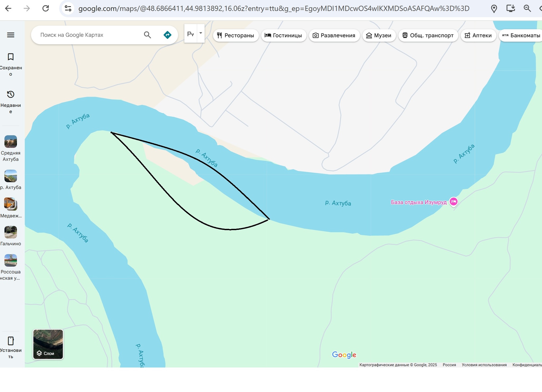The width and height of the screenshot is (542, 392).
Task: Open site info icon in address bar
Action: [68, 8]
